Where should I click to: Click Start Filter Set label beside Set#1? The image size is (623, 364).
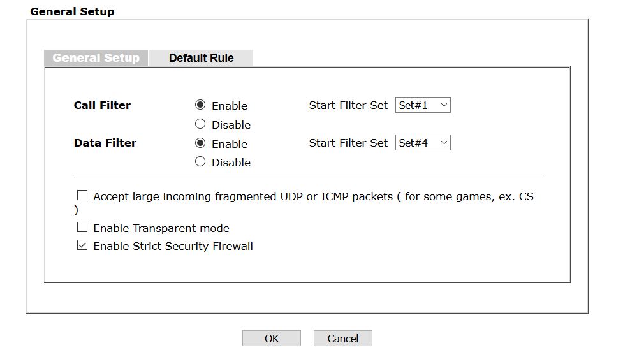coord(348,105)
